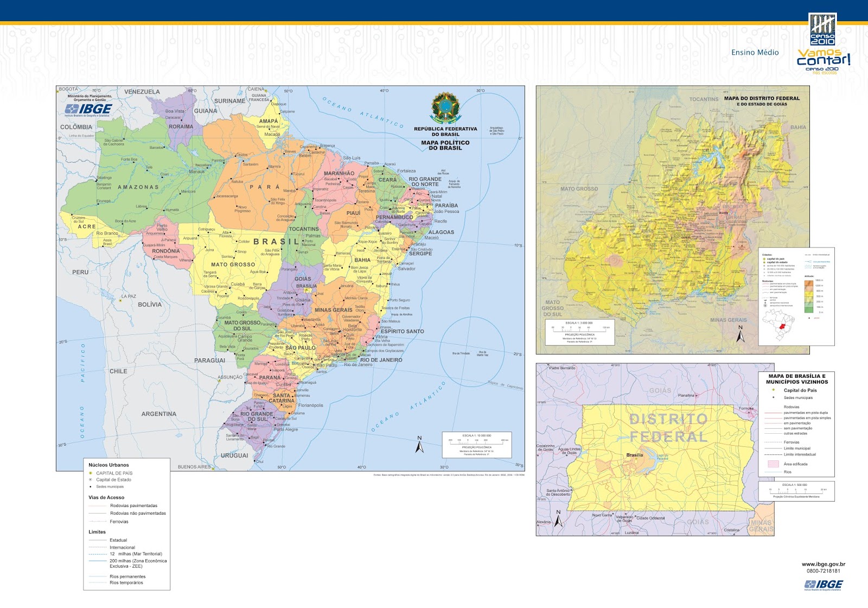Click the VENEZUELA country label
This screenshot has height=608, width=868.
142,92
